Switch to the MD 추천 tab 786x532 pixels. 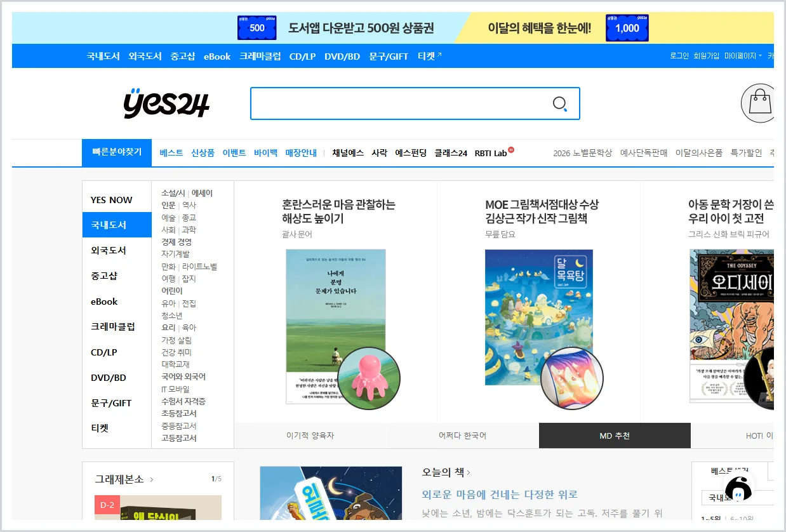[x=615, y=436]
